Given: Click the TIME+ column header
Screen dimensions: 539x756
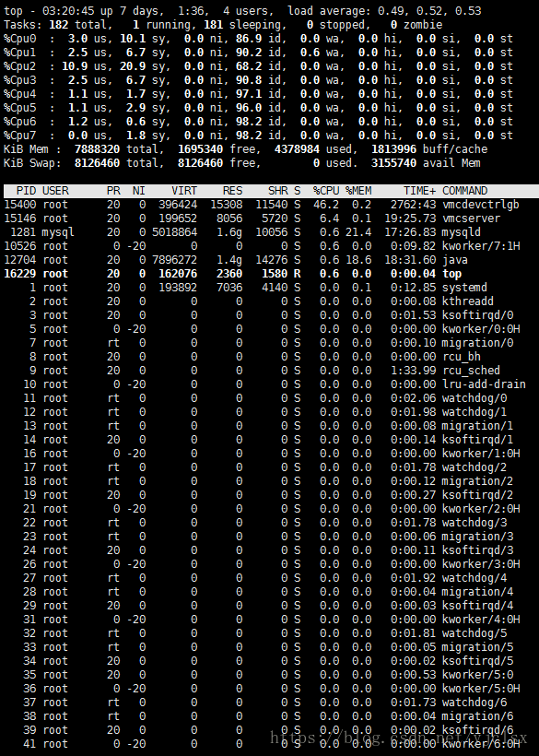Looking at the screenshot, I should pyautogui.click(x=419, y=191).
